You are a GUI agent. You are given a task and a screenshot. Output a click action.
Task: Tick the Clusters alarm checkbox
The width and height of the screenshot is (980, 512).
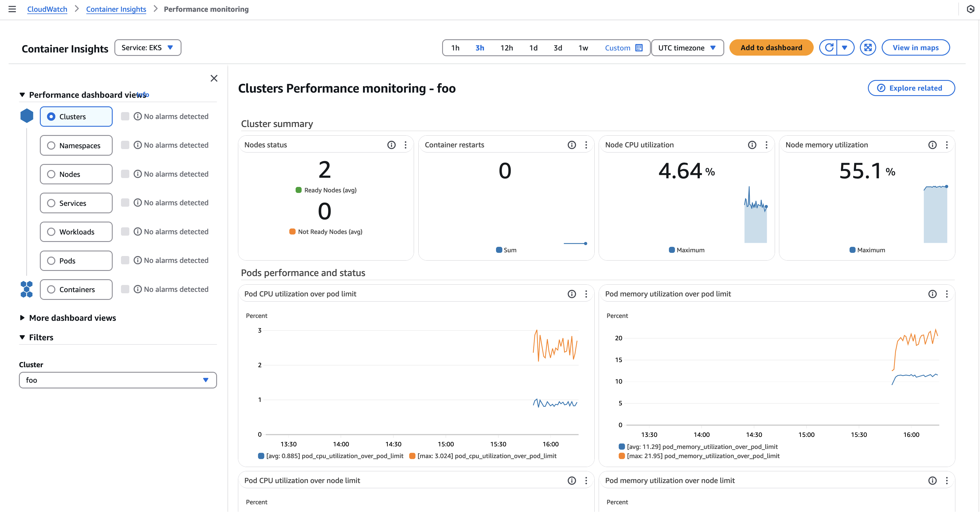click(x=125, y=116)
